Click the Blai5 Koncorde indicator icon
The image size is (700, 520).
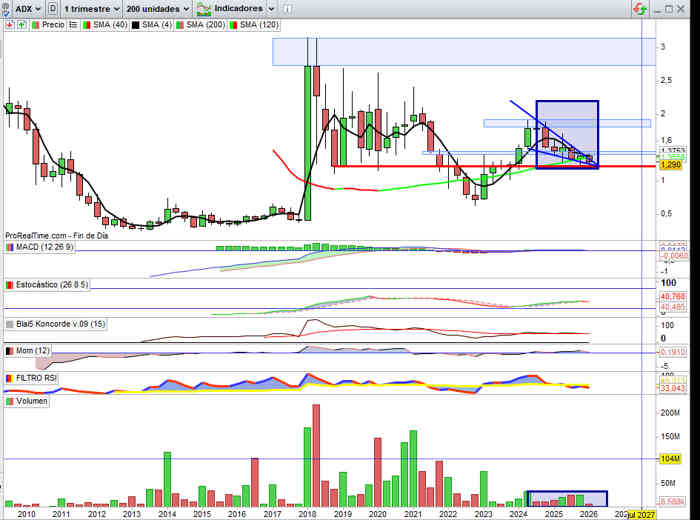(10, 324)
